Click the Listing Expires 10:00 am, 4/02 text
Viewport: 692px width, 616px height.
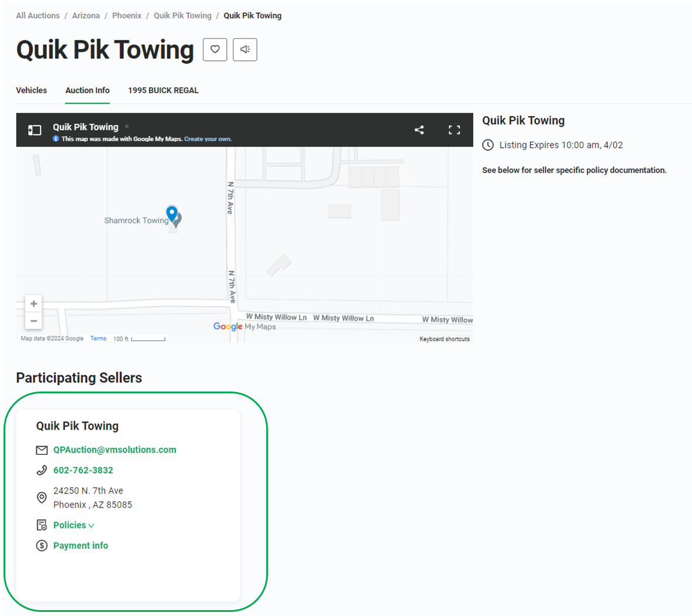[561, 145]
